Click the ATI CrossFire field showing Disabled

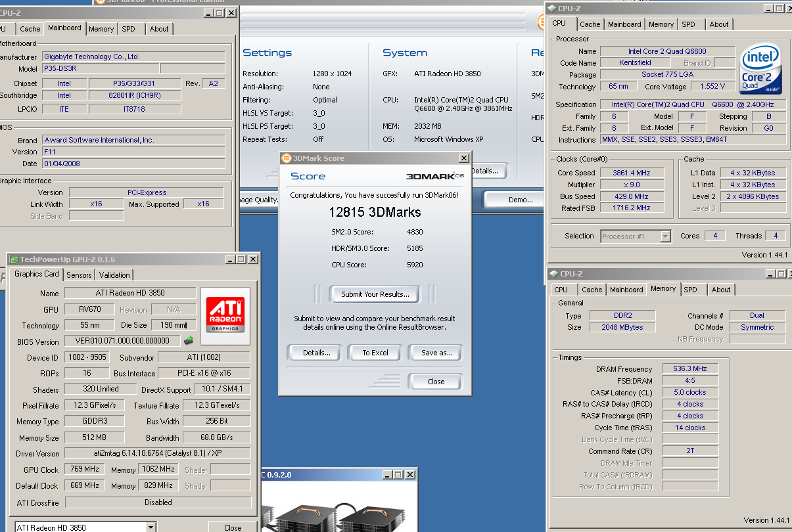click(158, 502)
